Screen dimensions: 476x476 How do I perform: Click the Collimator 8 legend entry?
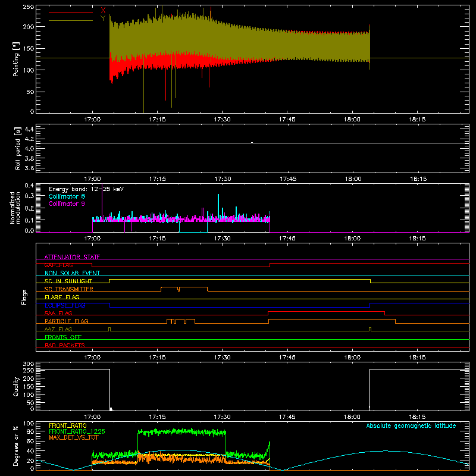click(67, 196)
